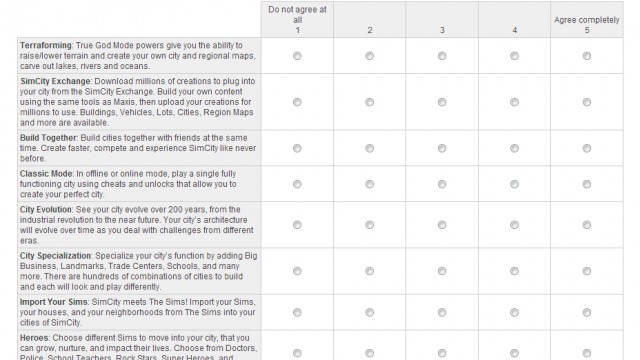Rate Terraforming as 1 (Do not agree)
The width and height of the screenshot is (640, 360).
[297, 56]
